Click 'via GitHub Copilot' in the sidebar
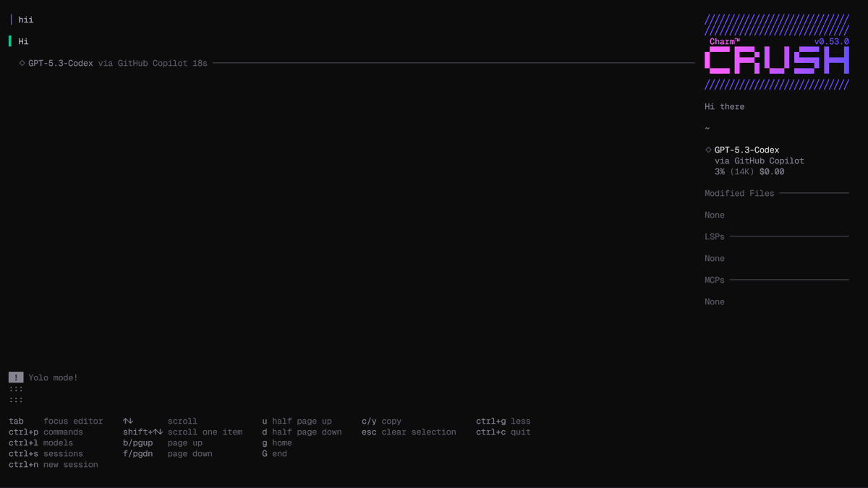This screenshot has height=488, width=868. (759, 160)
